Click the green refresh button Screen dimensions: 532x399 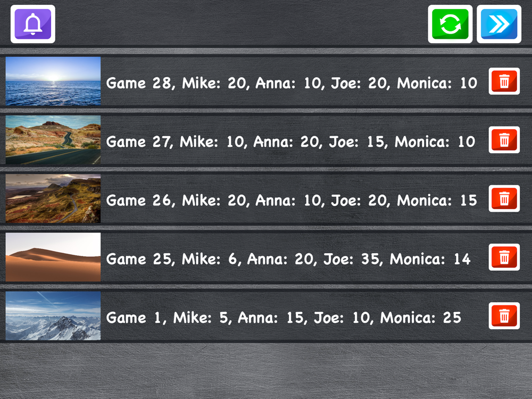pos(450,24)
